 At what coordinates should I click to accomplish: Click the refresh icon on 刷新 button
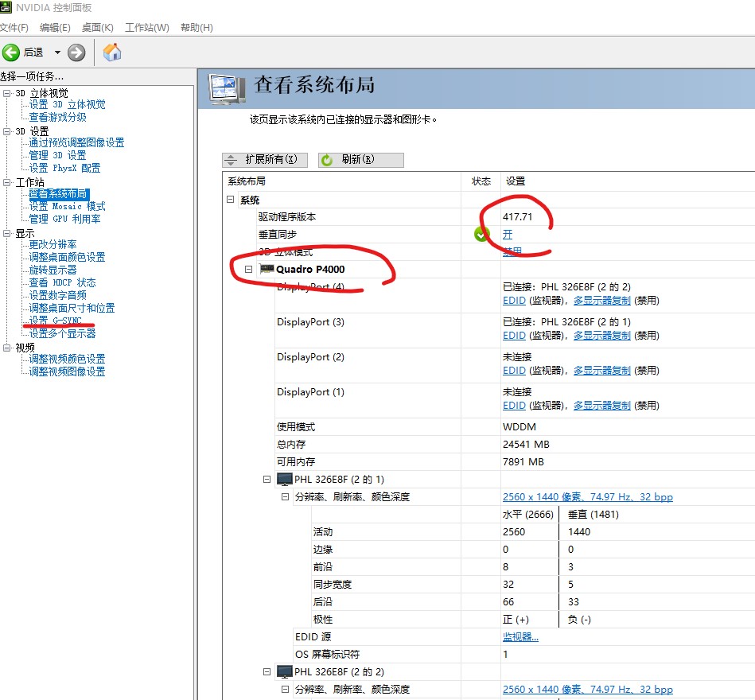[x=327, y=160]
